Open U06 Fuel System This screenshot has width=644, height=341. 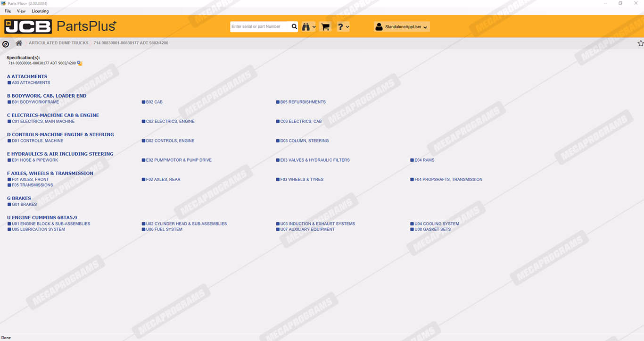pyautogui.click(x=162, y=229)
